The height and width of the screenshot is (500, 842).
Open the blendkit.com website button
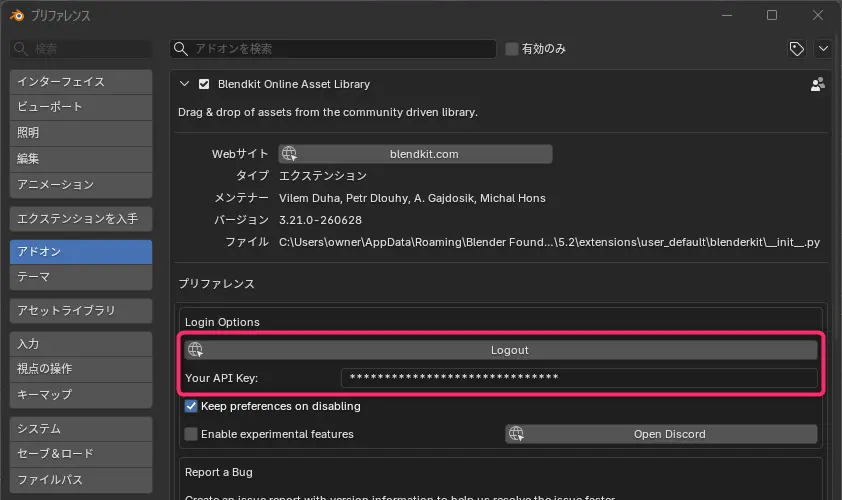415,154
